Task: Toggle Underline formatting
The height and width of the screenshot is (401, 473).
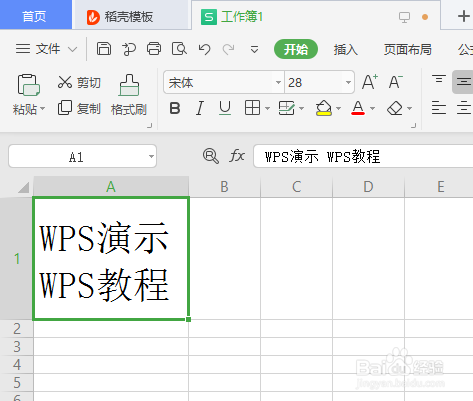Action: click(x=225, y=108)
